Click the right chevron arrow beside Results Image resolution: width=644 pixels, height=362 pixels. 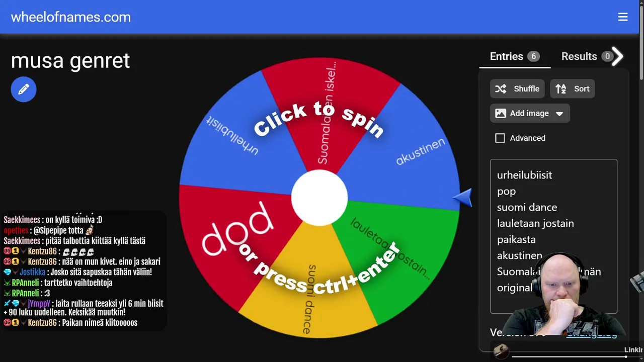click(x=618, y=56)
